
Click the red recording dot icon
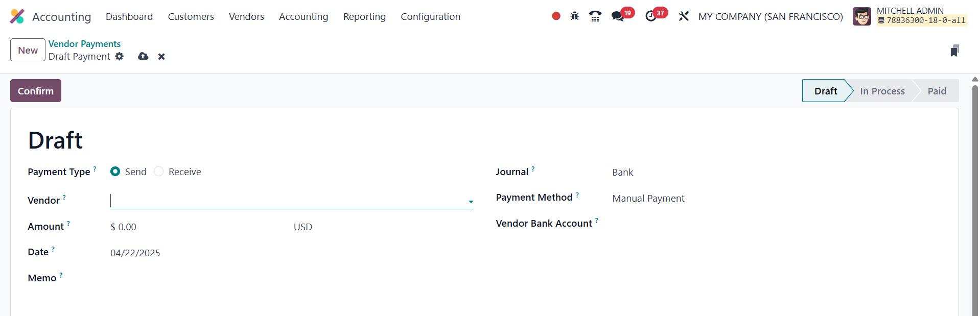pos(556,16)
